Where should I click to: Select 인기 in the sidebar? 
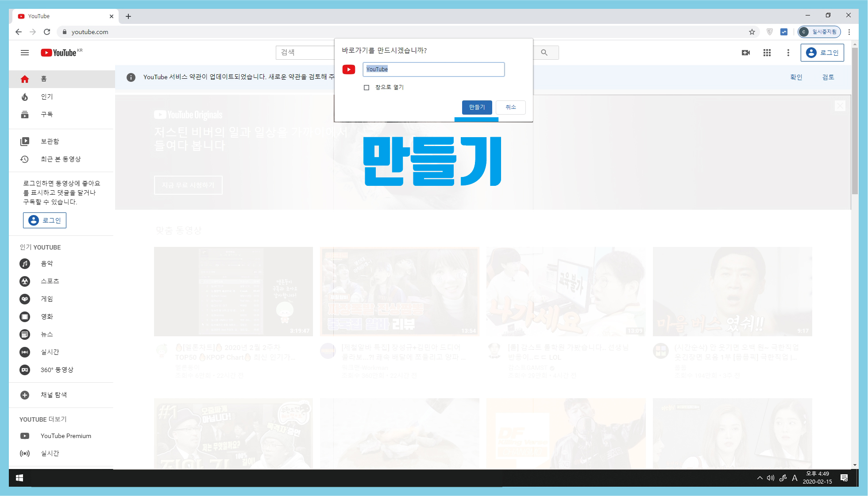coord(46,96)
